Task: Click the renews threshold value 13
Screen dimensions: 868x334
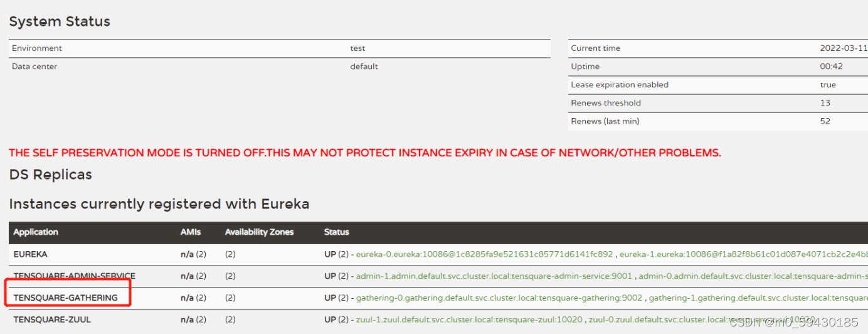Action: 825,103
